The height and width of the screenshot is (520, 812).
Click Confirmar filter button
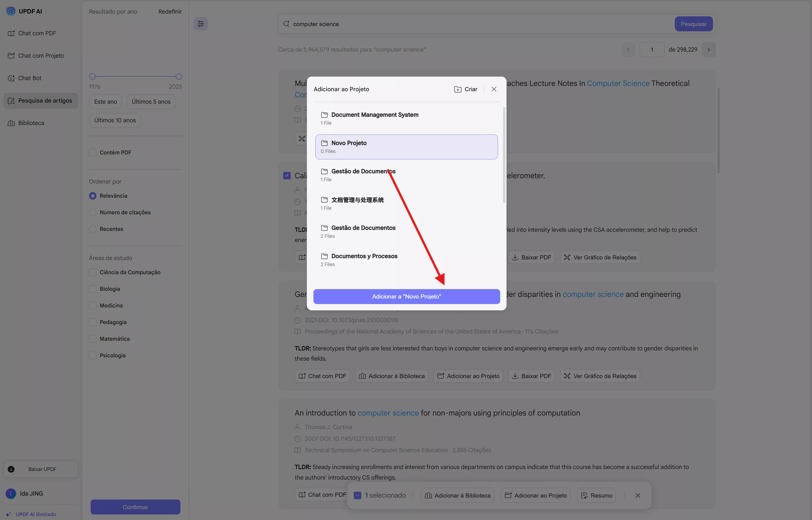[135, 507]
